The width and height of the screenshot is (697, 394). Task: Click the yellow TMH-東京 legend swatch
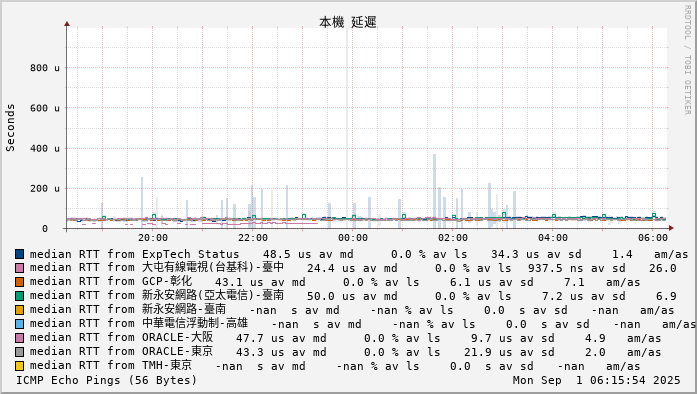[x=19, y=366]
